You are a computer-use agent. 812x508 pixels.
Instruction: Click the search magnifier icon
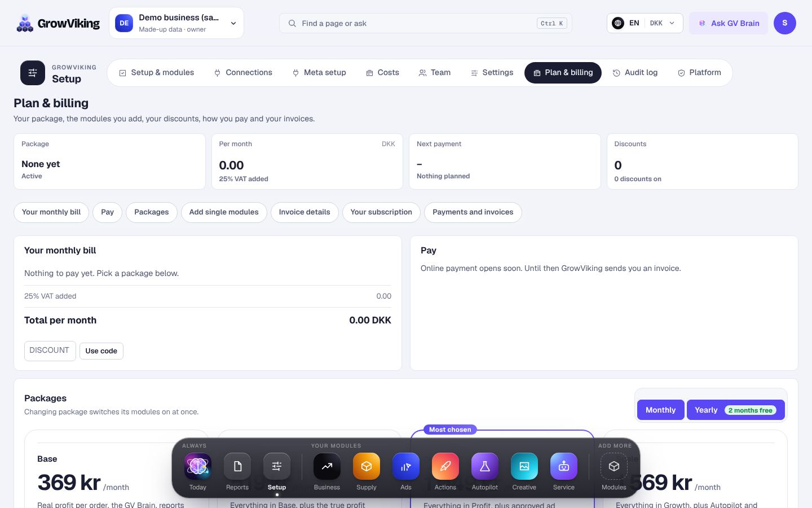point(292,23)
